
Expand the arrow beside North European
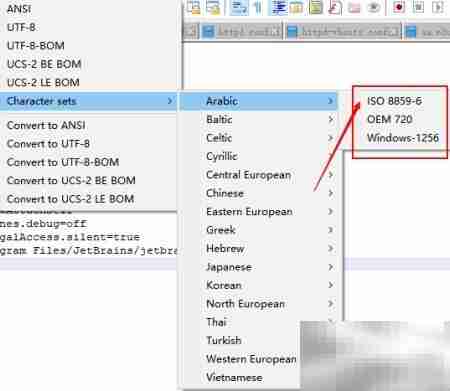[x=330, y=304]
